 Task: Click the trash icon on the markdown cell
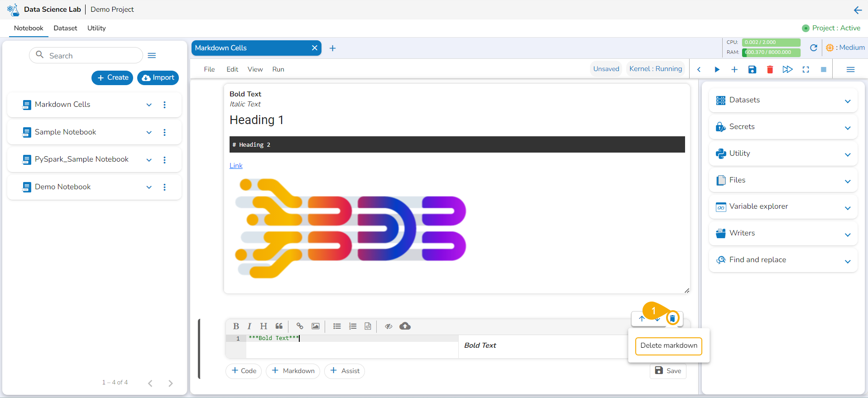pyautogui.click(x=672, y=318)
